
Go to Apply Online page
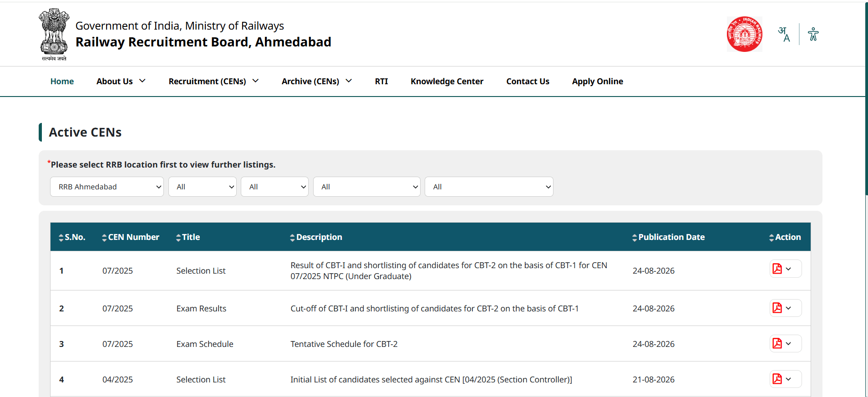[x=598, y=81]
